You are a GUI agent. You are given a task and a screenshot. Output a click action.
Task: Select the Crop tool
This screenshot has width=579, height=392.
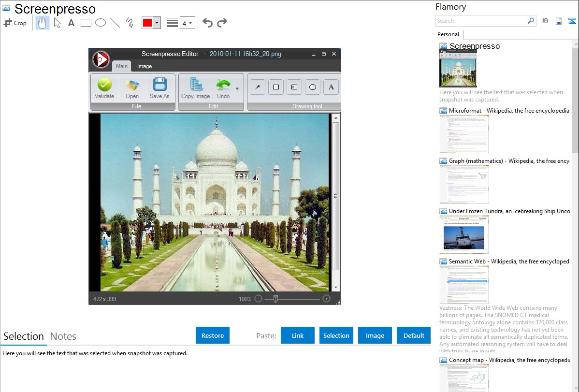[15, 23]
